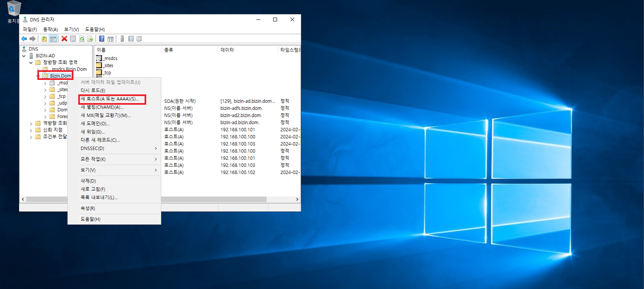644x289 pixels.
Task: Expand the _msdcs subfolder in tree
Action: (x=45, y=83)
